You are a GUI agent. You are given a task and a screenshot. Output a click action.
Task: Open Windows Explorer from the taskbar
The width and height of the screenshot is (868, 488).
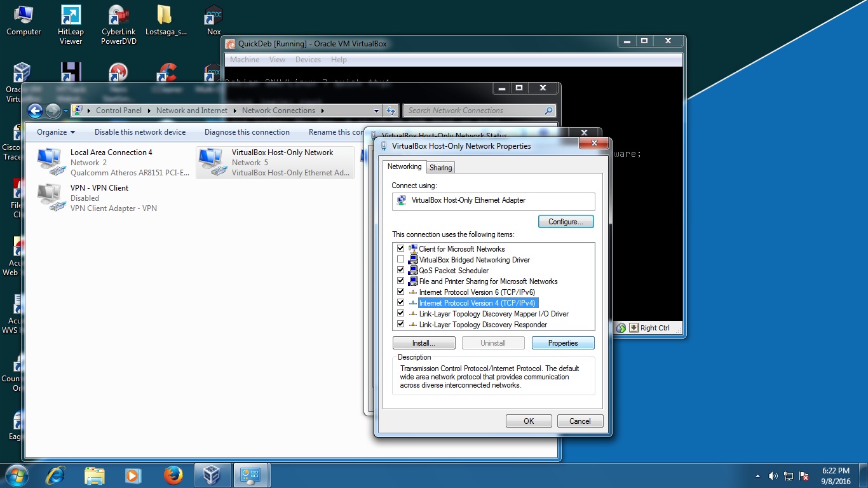click(x=95, y=475)
